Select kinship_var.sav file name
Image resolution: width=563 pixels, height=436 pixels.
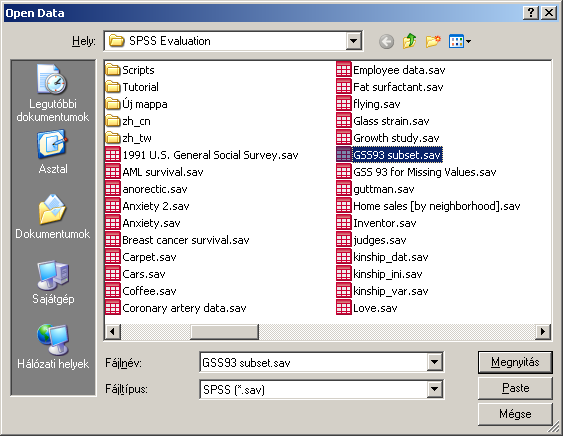tap(391, 291)
